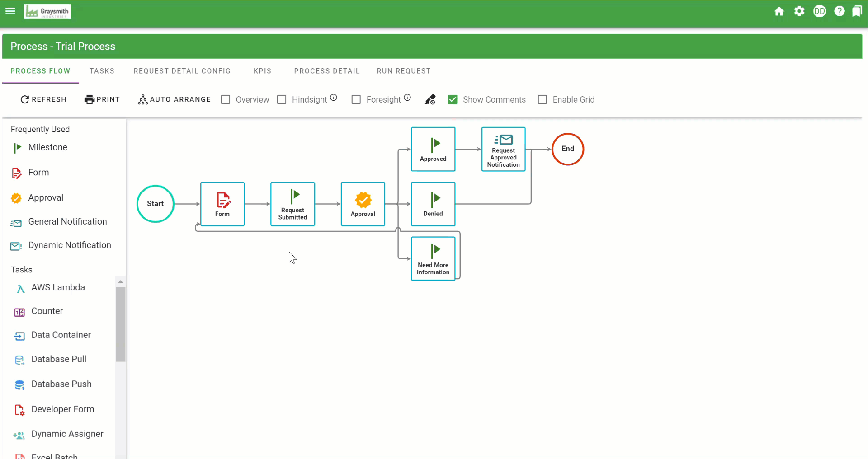Turn on Enable Grid checkbox
The width and height of the screenshot is (868, 459).
pos(542,99)
